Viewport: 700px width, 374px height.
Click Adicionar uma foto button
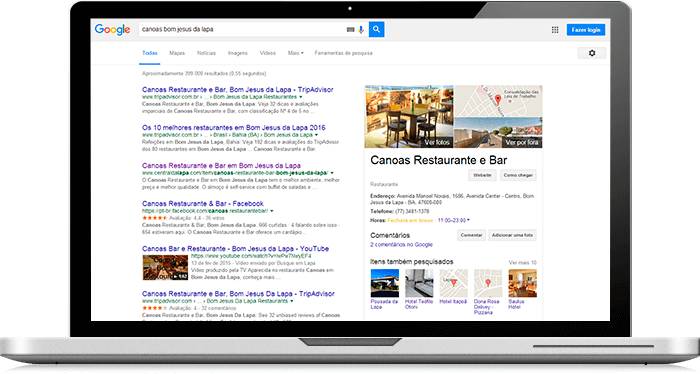coord(512,235)
